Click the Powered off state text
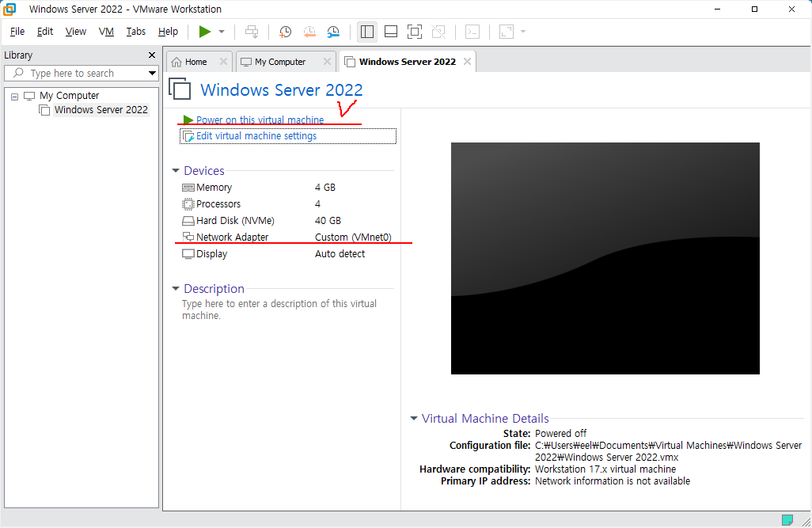Viewport: 812px width, 528px height. (561, 433)
